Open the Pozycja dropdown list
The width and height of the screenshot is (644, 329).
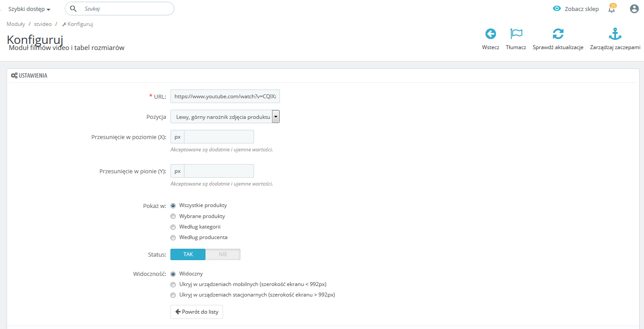225,117
